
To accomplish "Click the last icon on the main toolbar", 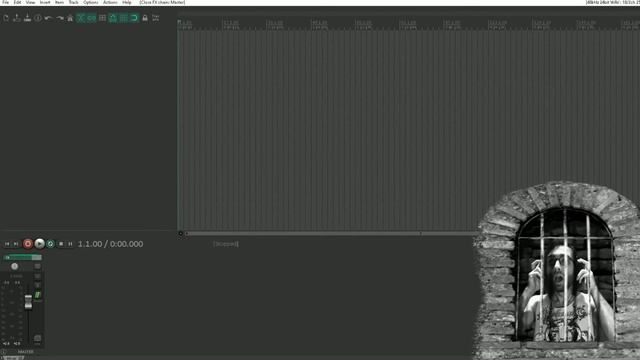I will pyautogui.click(x=156, y=18).
